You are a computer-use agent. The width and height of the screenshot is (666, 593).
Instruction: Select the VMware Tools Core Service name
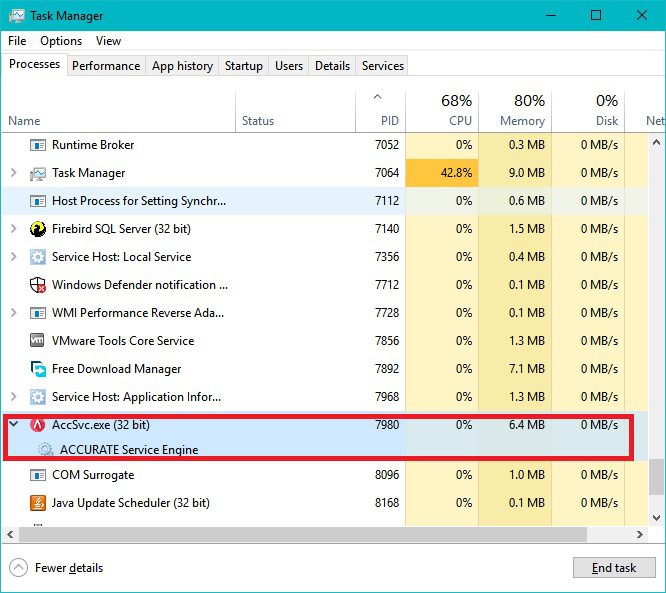123,341
